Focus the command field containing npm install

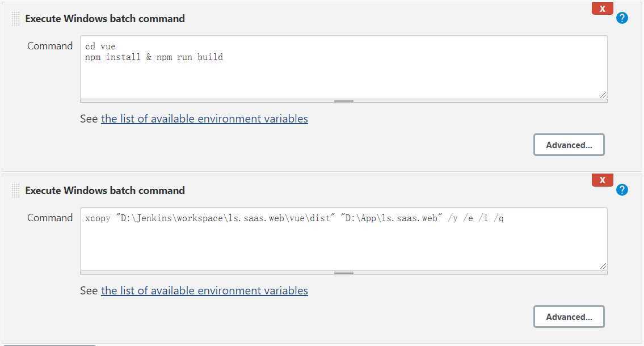click(x=344, y=67)
